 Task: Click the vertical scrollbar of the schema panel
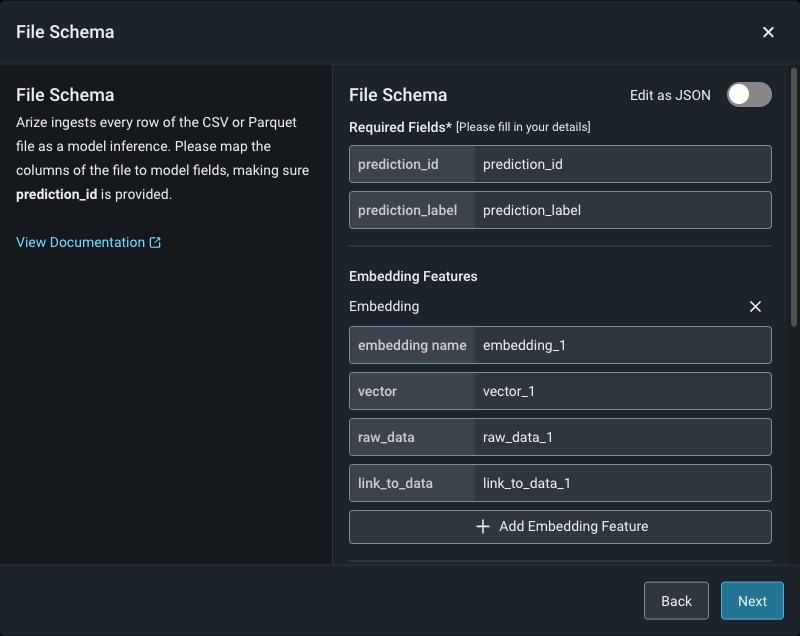point(795,200)
